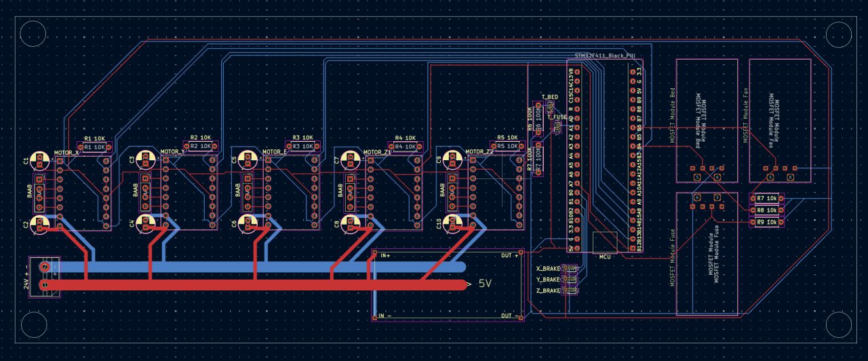Click the MOSFET Module Fan footprint
The image size is (868, 361).
tap(780, 120)
